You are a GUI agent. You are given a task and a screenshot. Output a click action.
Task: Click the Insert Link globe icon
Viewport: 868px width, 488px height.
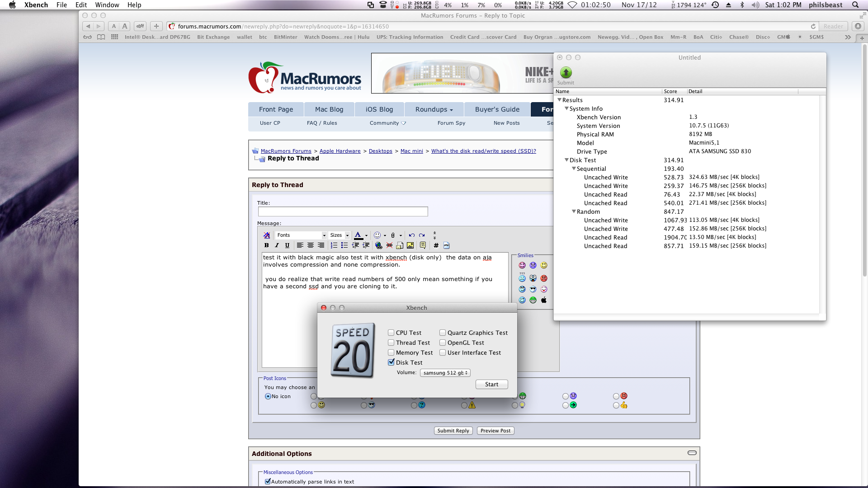click(x=379, y=245)
